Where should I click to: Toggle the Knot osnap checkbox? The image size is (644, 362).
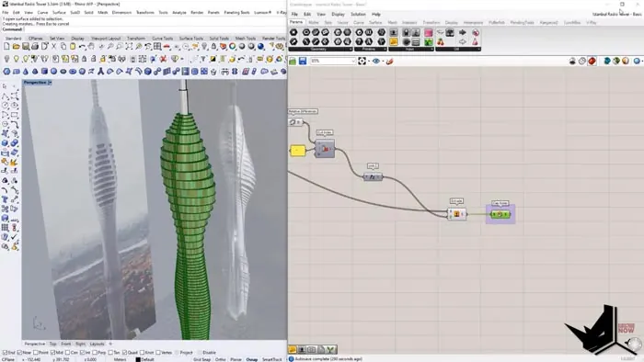pyautogui.click(x=142, y=352)
